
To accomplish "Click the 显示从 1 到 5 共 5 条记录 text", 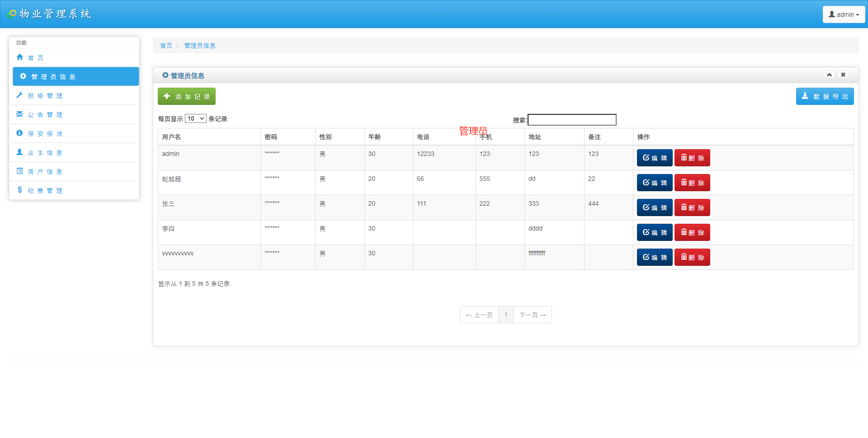I will [193, 283].
